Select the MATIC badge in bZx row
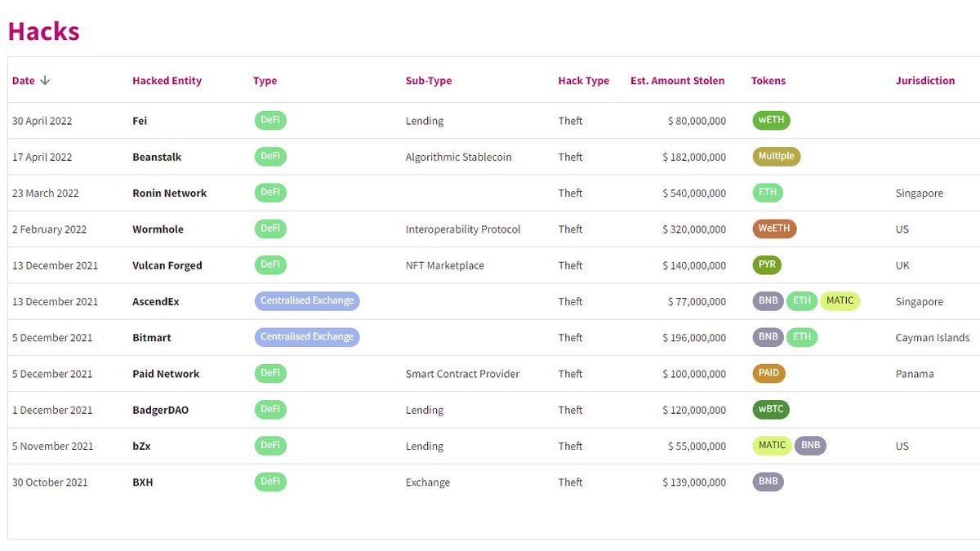980x551 pixels. tap(772, 446)
